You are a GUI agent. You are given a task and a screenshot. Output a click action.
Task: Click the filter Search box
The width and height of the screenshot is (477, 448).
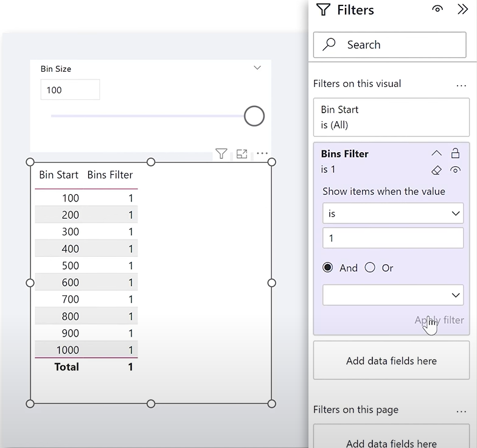pyautogui.click(x=389, y=45)
